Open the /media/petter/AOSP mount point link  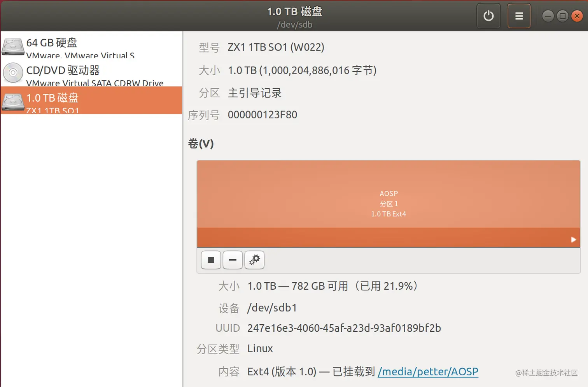pyautogui.click(x=428, y=371)
